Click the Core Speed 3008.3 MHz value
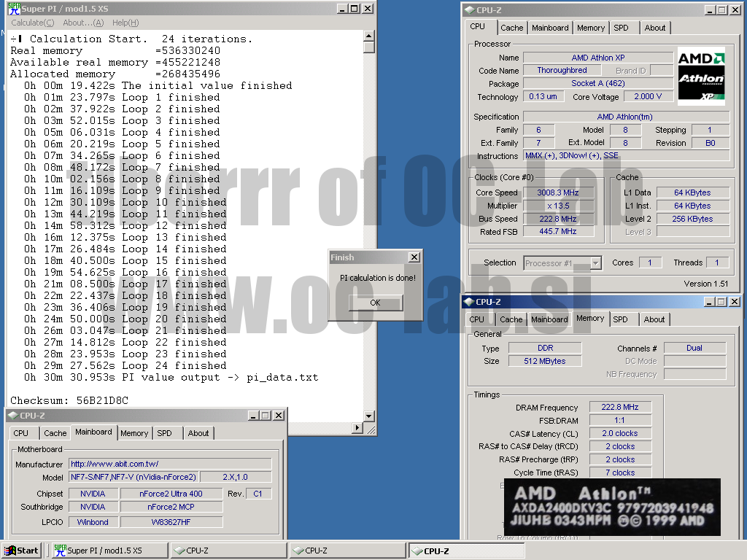This screenshot has height=560, width=747. click(558, 192)
